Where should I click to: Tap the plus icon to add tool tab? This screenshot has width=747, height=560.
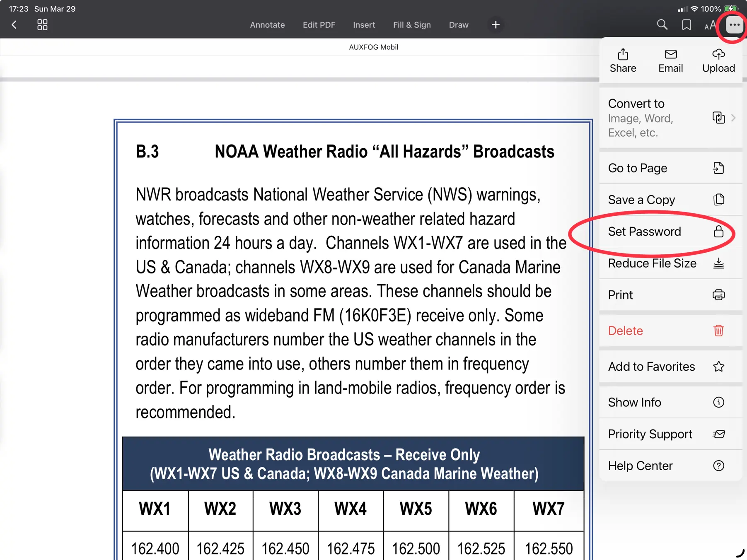point(496,25)
